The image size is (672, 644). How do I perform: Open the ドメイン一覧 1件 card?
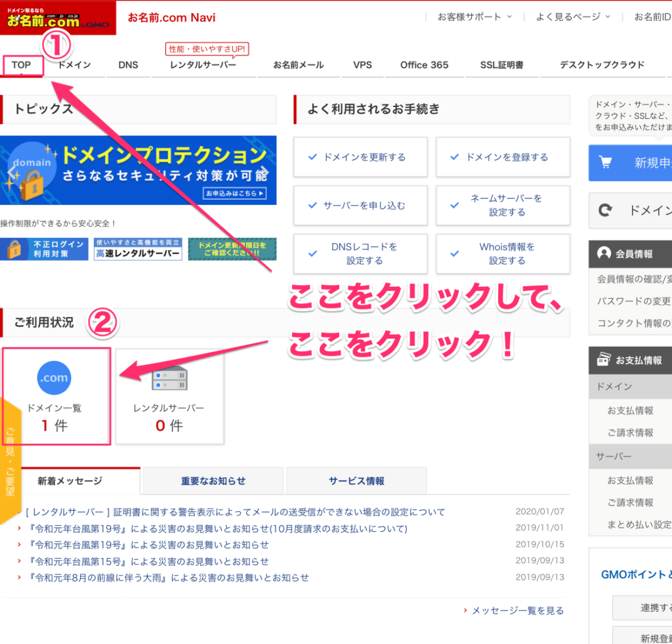[56, 396]
